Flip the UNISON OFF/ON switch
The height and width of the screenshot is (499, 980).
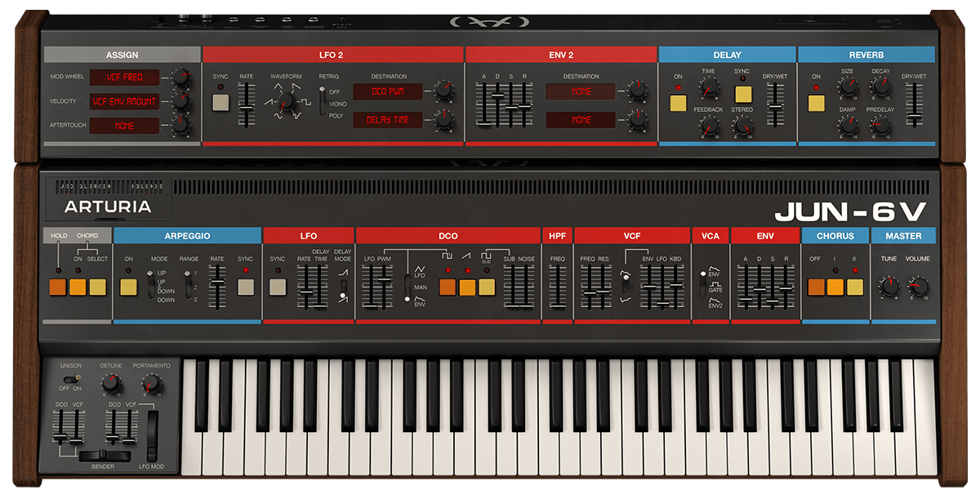pos(73,379)
